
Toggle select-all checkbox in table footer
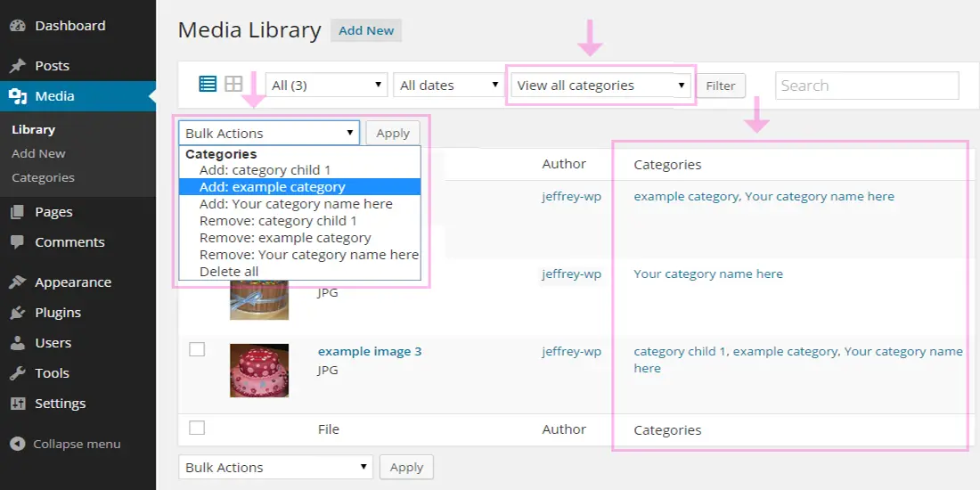pos(197,429)
